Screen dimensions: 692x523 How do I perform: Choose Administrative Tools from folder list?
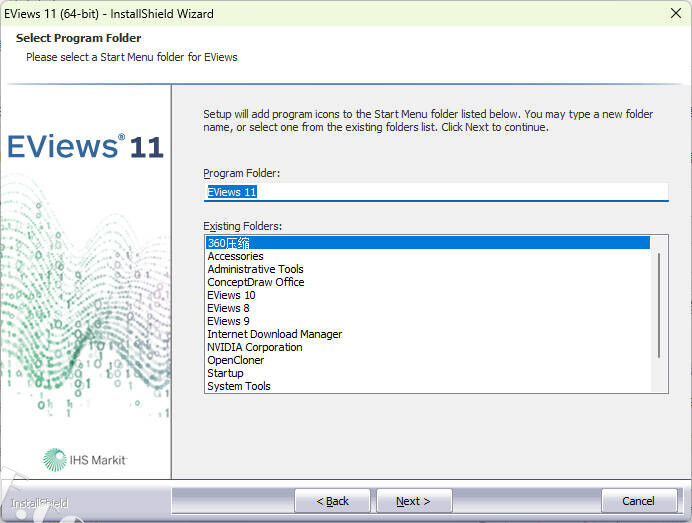pyautogui.click(x=255, y=269)
